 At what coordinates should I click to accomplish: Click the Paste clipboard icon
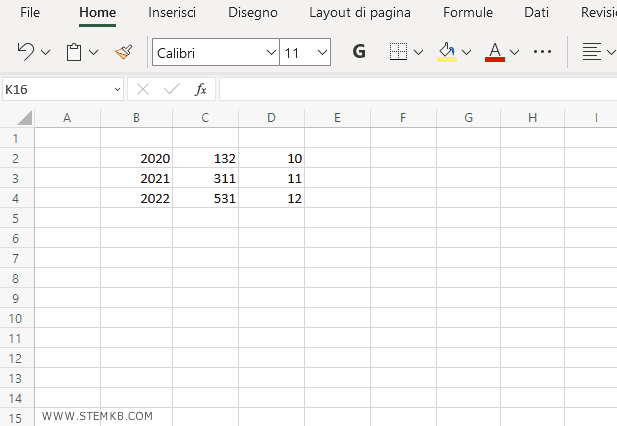click(74, 51)
